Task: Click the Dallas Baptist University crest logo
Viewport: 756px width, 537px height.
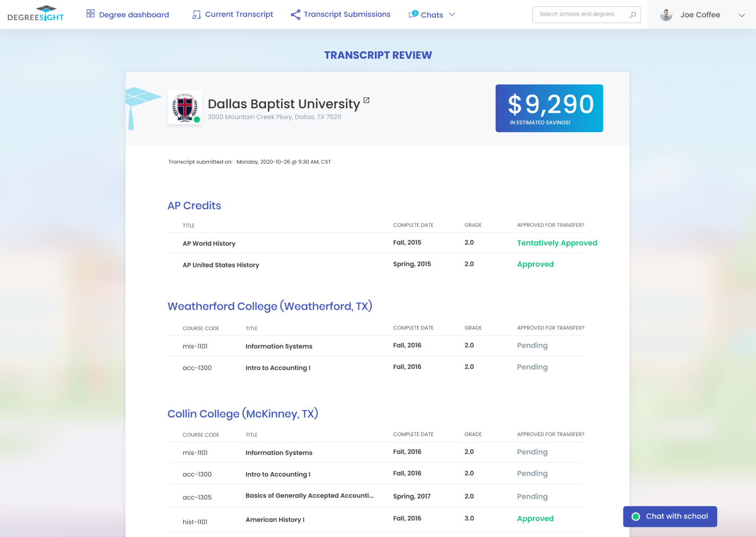Action: (185, 107)
